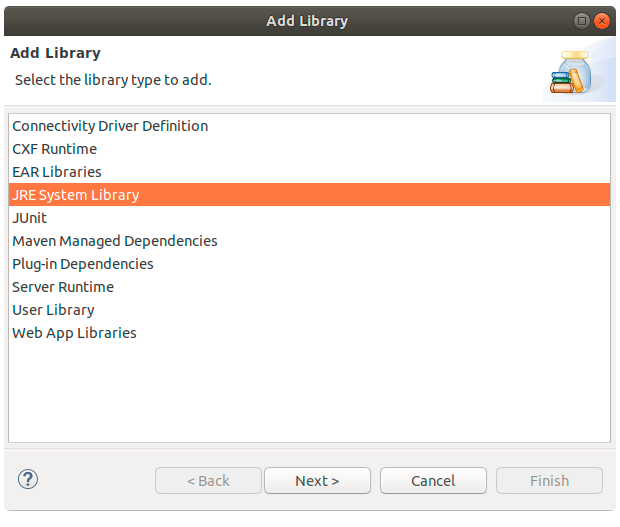
Task: Select the highlighted JRE System Library
Action: tap(309, 195)
